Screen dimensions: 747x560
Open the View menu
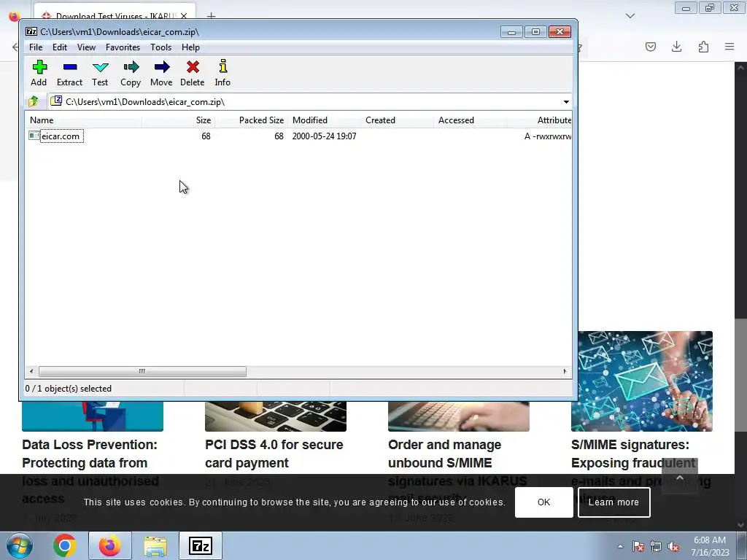pos(86,47)
